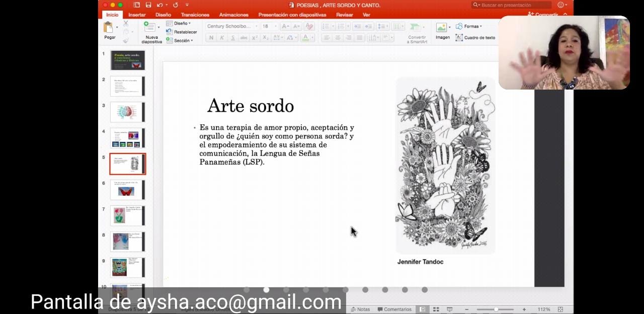Switch to Transiciones tab
Viewport: 644px width, 314px height.
click(x=195, y=15)
